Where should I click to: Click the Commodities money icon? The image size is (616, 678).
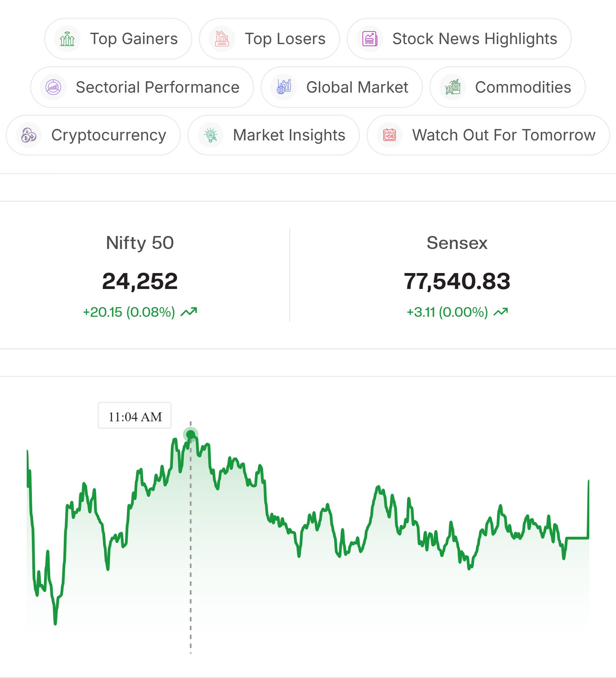pyautogui.click(x=453, y=87)
